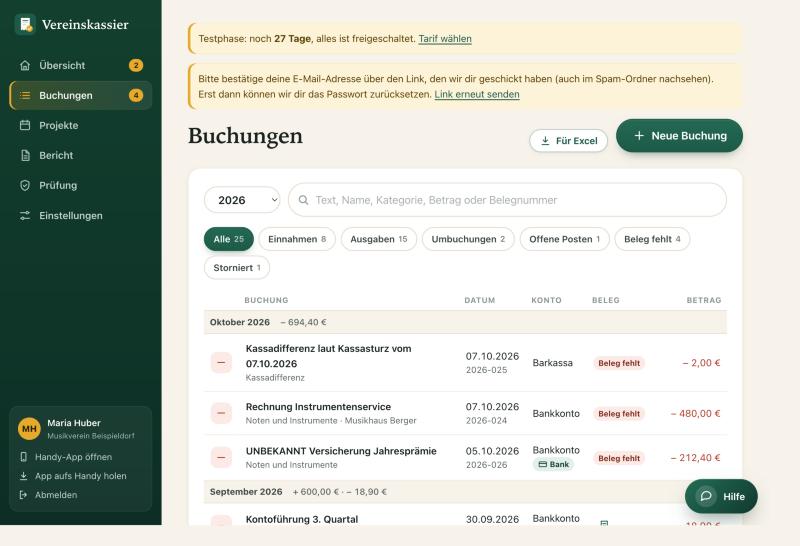Click the sliders icon beside Einstellungen
800x546 pixels.
25,216
